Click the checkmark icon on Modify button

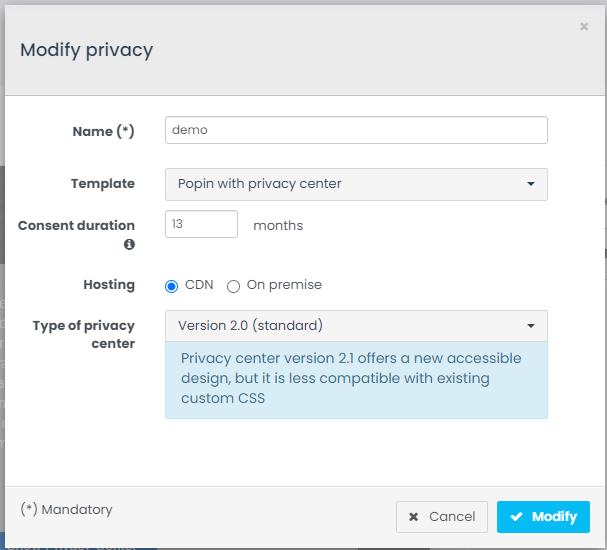click(x=517, y=517)
